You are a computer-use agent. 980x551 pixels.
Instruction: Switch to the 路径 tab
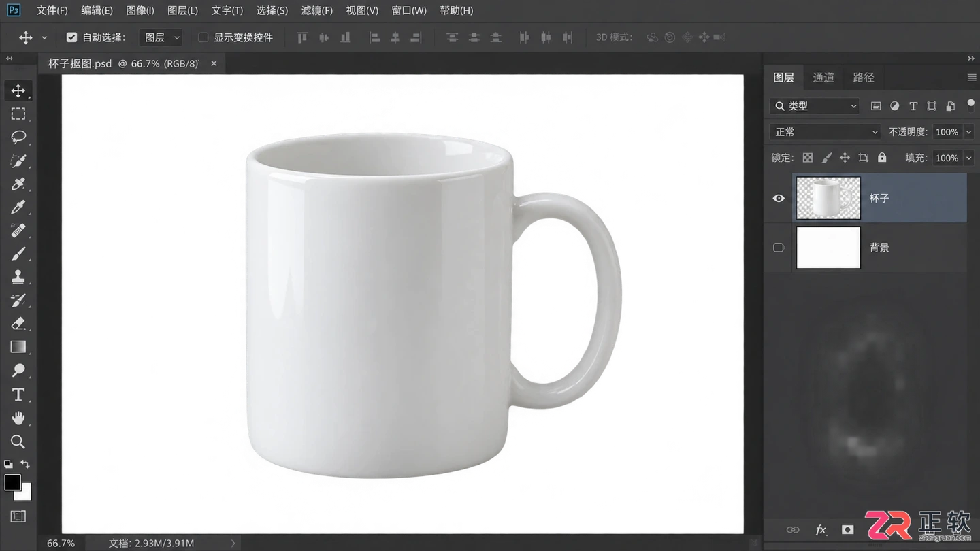864,78
